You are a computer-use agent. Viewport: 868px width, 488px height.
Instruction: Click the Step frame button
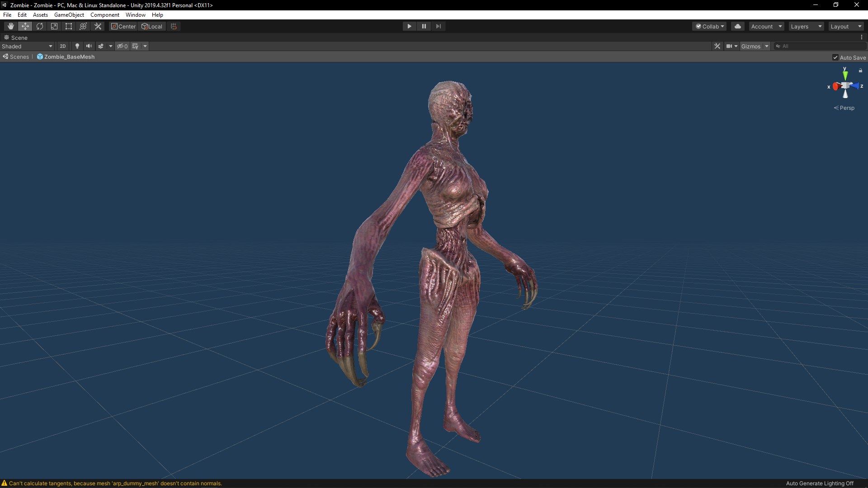438,26
